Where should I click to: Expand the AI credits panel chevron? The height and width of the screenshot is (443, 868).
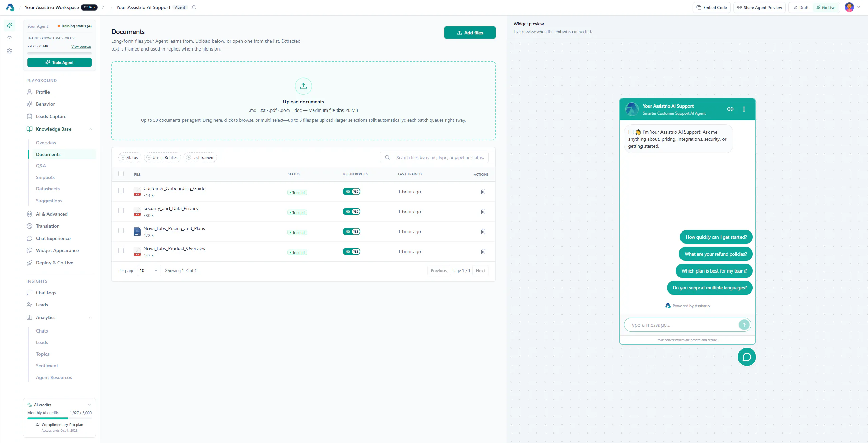(89, 405)
